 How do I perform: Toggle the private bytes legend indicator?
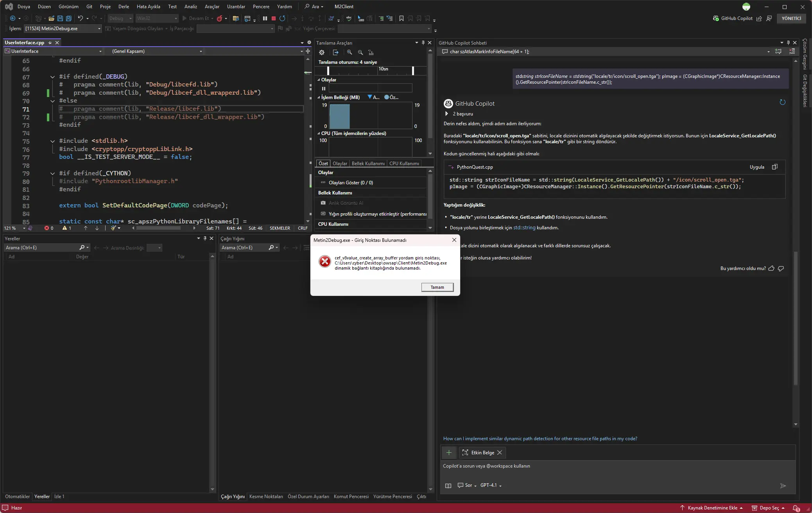[391, 97]
